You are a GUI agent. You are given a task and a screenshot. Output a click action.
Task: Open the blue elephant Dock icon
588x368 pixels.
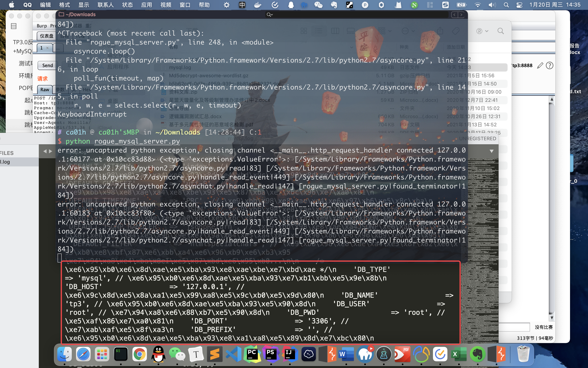(x=365, y=354)
